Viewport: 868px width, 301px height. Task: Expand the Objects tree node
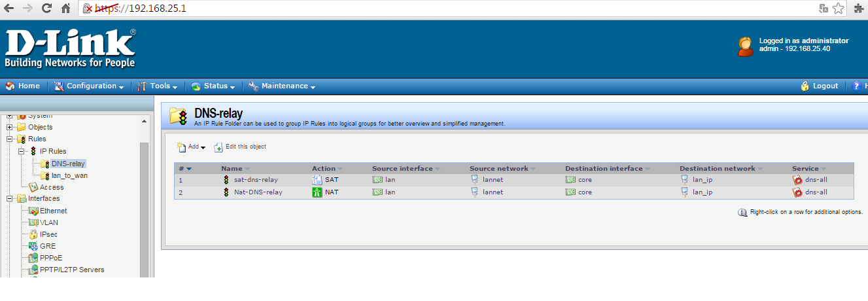(10, 127)
